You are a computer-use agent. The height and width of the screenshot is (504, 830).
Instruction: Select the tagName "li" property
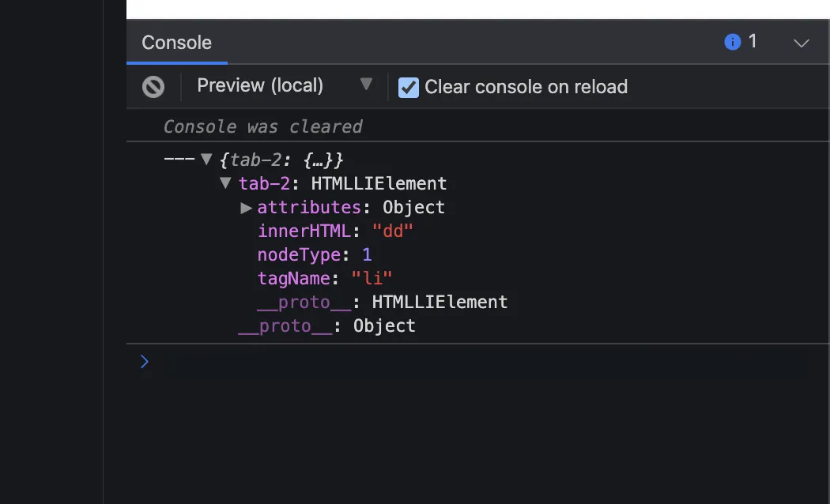coord(324,279)
